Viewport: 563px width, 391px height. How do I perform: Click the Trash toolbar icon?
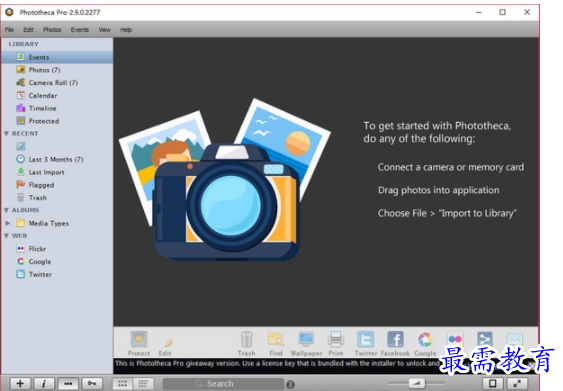247,344
